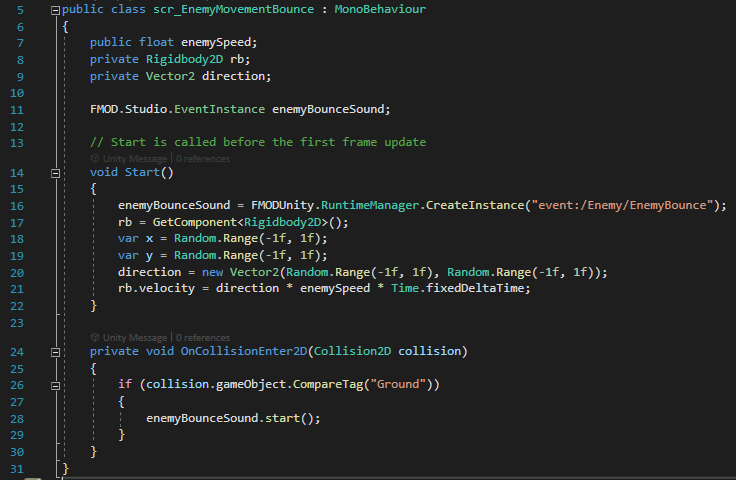Open '0 references' link above OnCollisionEnter2D

point(203,338)
